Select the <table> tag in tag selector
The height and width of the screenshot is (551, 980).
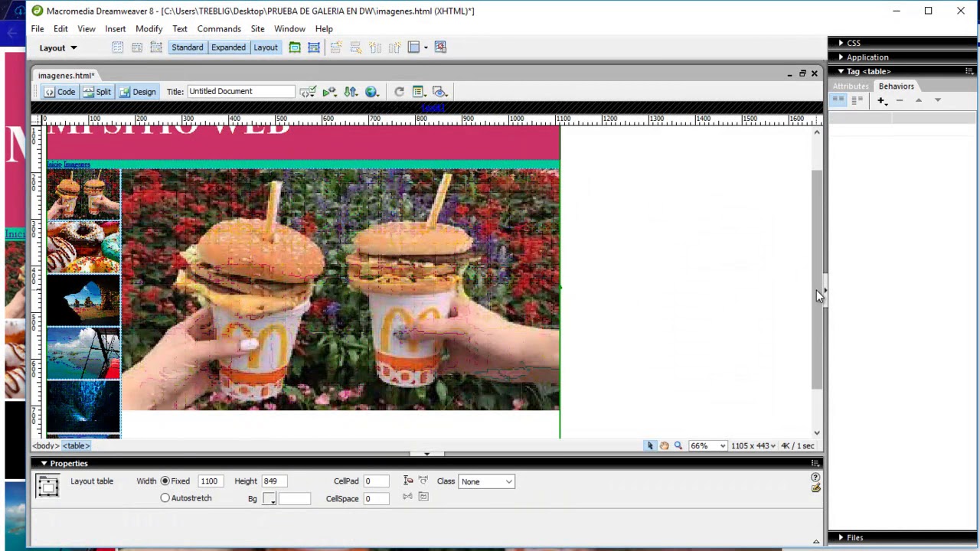[x=76, y=445]
